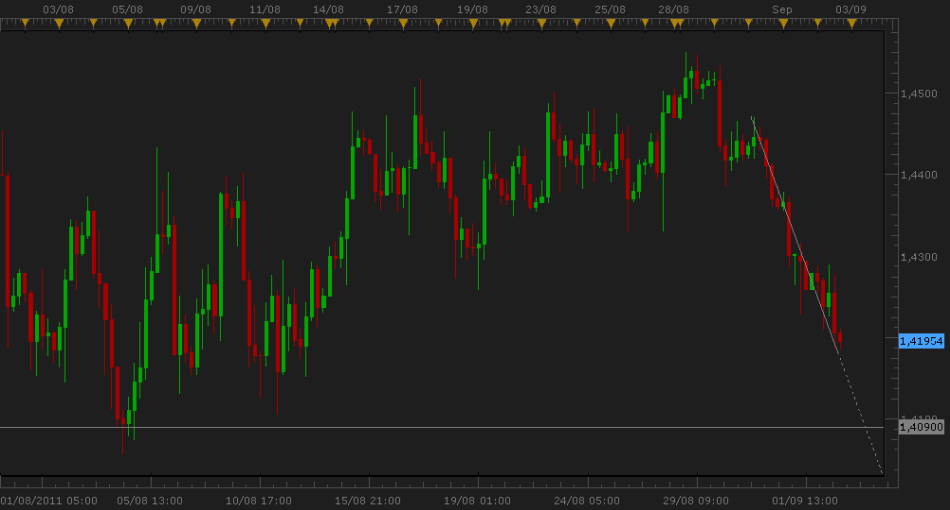Open the event marker under 11/08
This screenshot has height=510, width=950.
click(x=264, y=23)
